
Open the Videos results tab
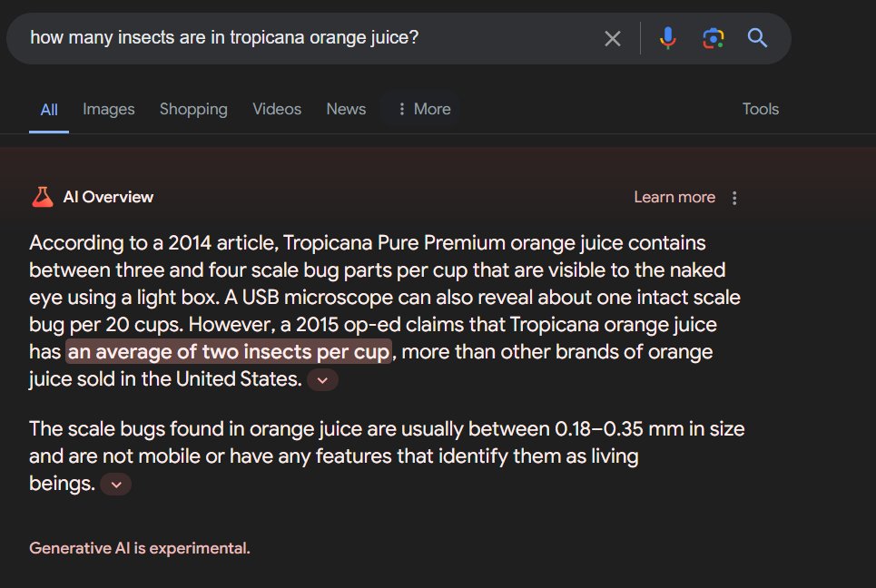[277, 109]
